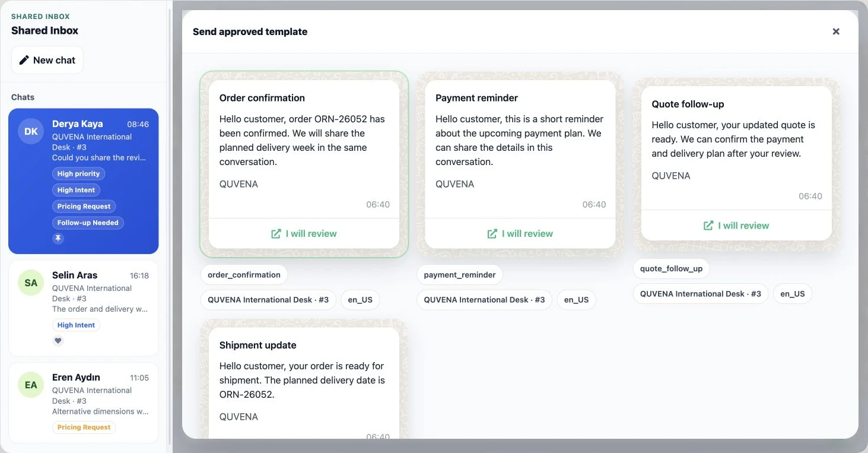Click QUVENA International Desk chip under order_confirmation
868x453 pixels.
coord(268,300)
